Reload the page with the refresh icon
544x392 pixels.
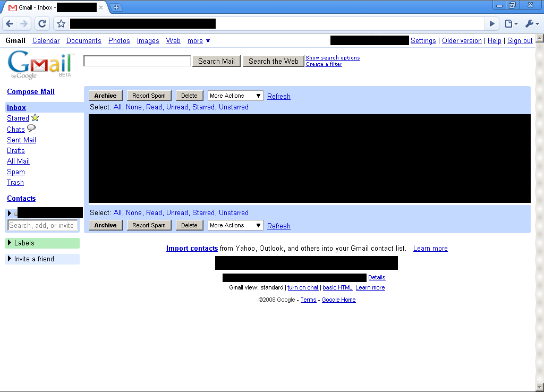point(42,23)
